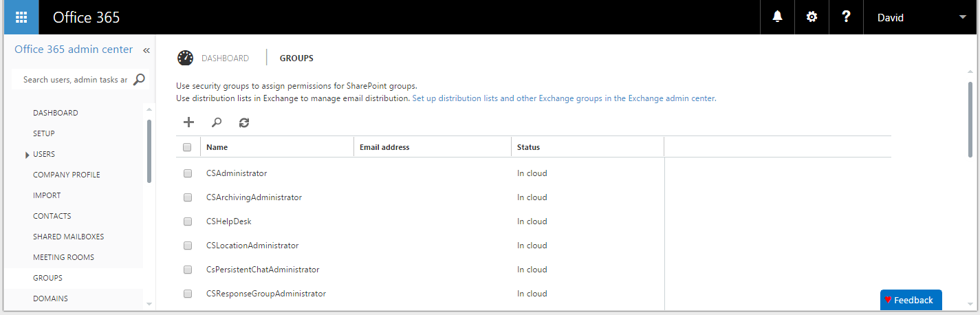Click the main page vertical scrollbar thumb
This screenshot has height=315, width=980.
click(970, 120)
